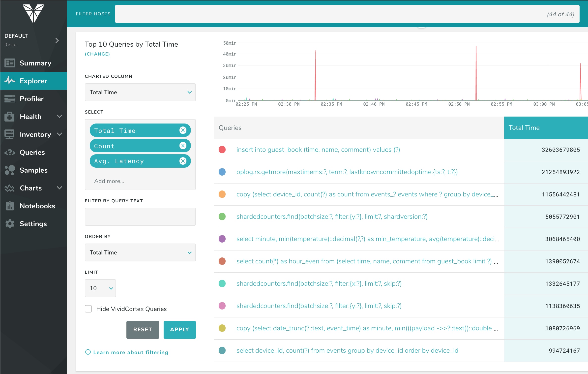This screenshot has height=374, width=588.
Task: Open the Notebooks page
Action: pyautogui.click(x=33, y=206)
